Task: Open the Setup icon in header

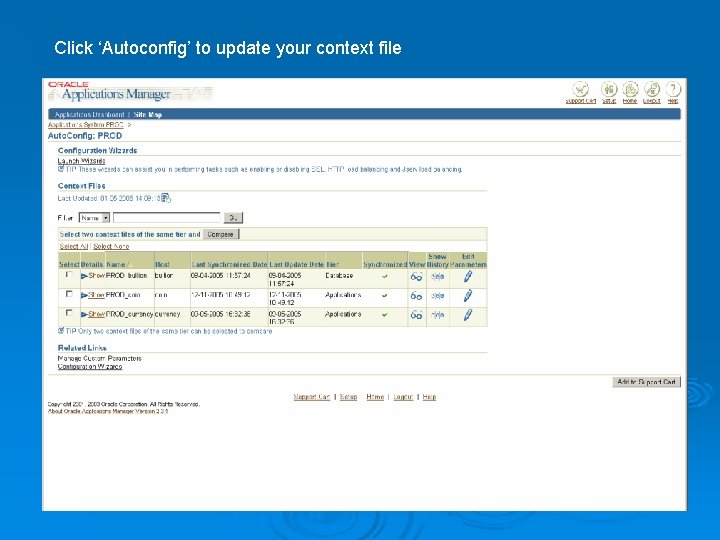Action: coord(609,89)
